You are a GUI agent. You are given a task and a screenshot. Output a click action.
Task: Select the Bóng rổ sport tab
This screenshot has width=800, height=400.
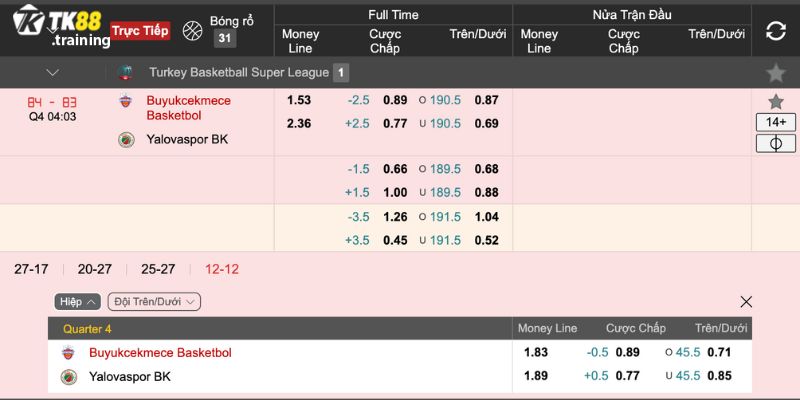pyautogui.click(x=232, y=21)
